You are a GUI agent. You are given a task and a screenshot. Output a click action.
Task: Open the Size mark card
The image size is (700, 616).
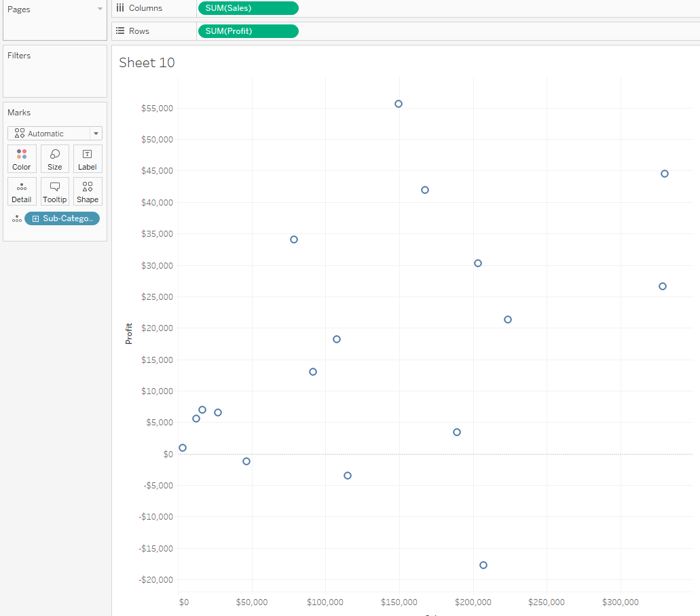[x=54, y=159]
